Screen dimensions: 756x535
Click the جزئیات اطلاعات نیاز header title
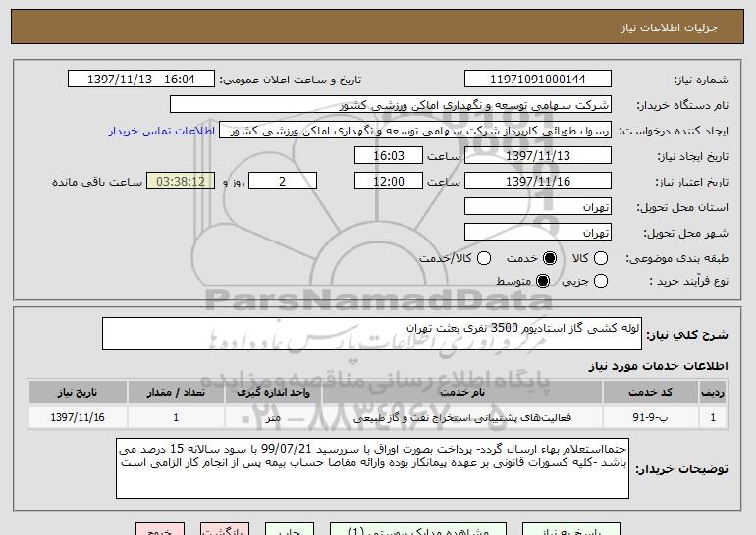coord(669,27)
